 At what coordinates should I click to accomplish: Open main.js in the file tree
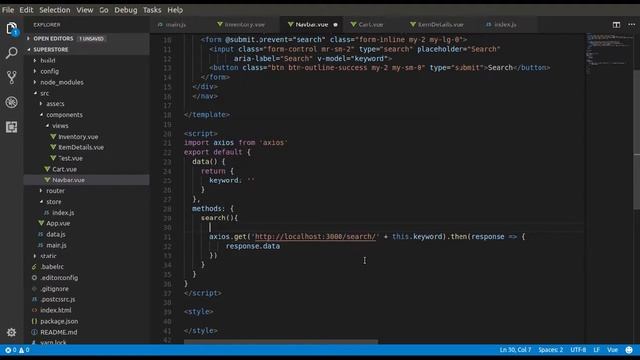tap(56, 245)
